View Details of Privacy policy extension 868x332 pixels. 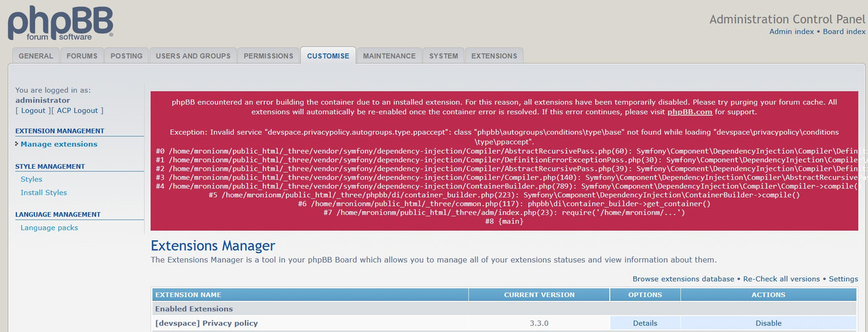tap(645, 323)
